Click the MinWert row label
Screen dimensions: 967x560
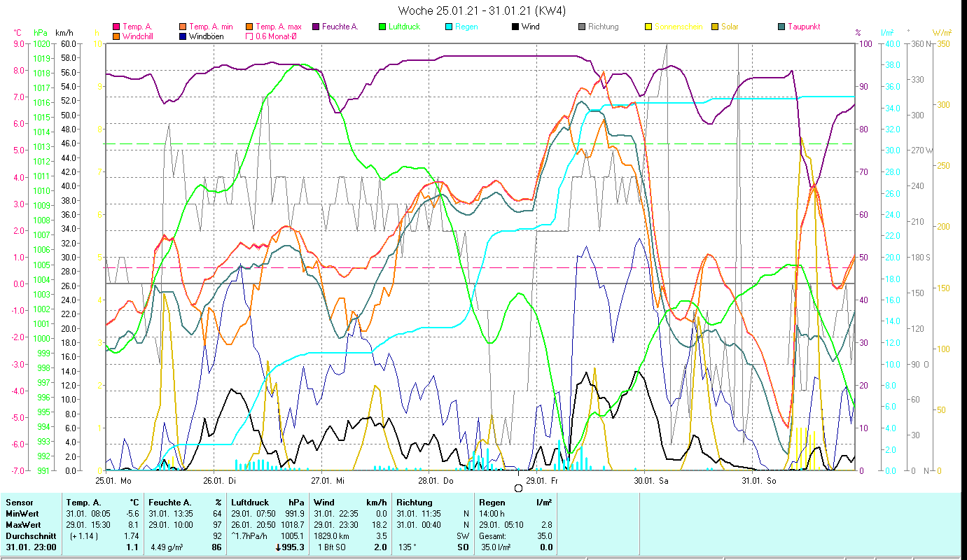pos(22,514)
